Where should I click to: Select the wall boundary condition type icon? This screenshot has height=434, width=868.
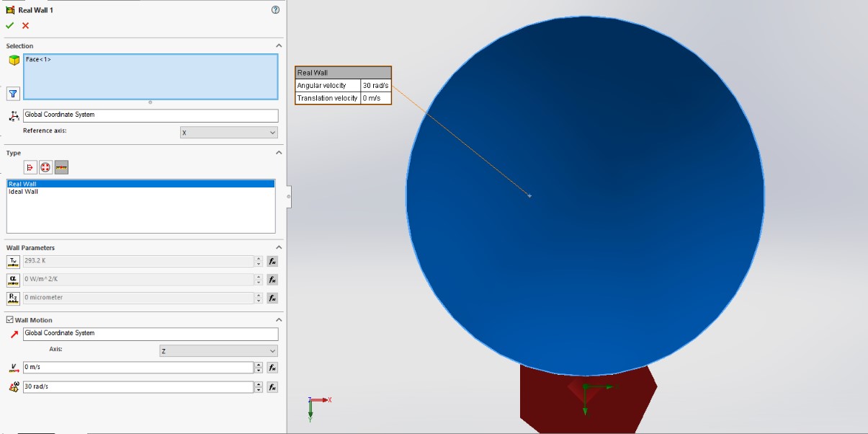point(61,167)
